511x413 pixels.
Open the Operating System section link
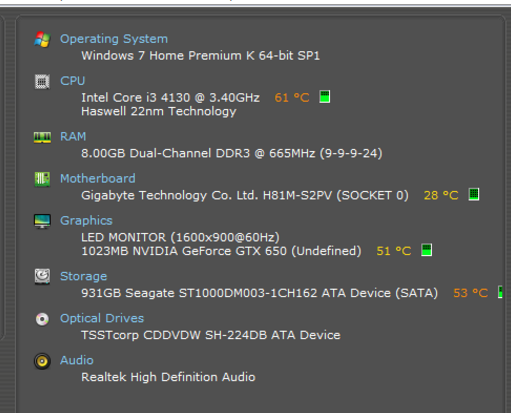114,39
